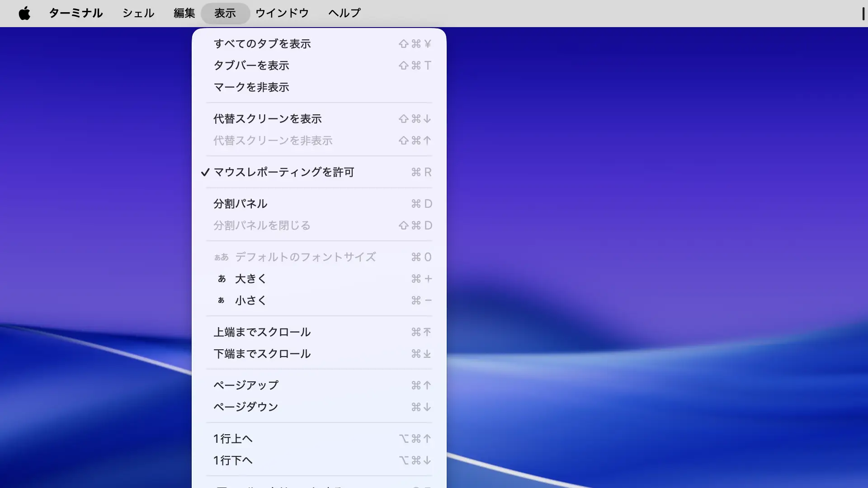
Task: Click the larger-font あ icon beside 大きく
Action: pos(222,279)
